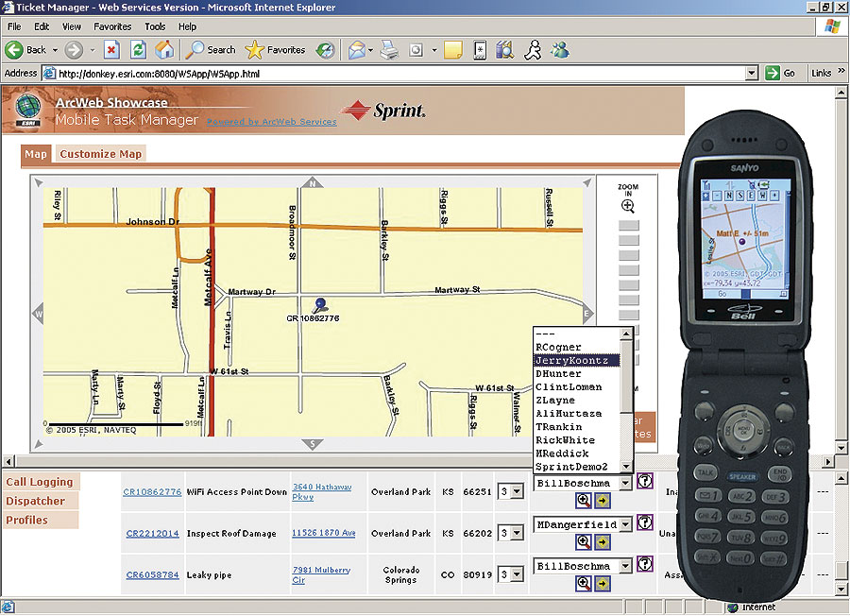
Task: Open ticket link CR10862776
Action: [x=152, y=492]
